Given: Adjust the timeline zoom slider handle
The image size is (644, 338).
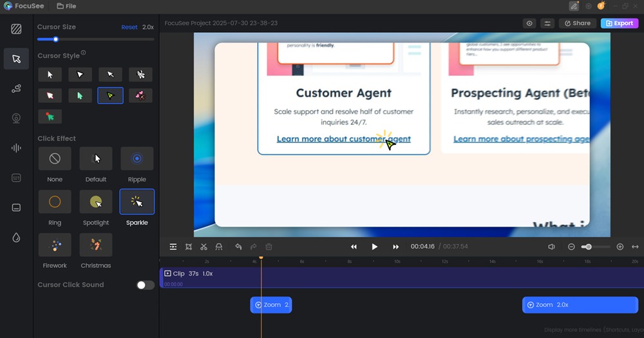Looking at the screenshot, I should coord(589,247).
